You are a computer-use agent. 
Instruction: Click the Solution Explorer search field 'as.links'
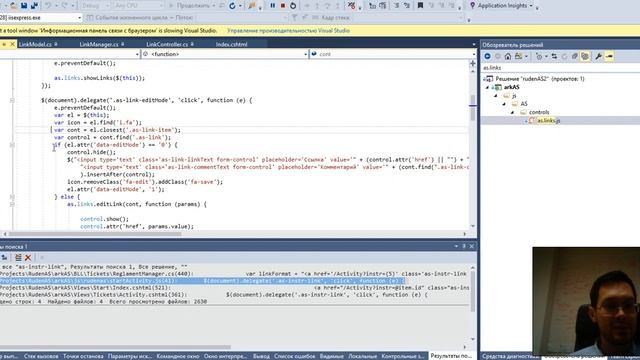(560, 68)
